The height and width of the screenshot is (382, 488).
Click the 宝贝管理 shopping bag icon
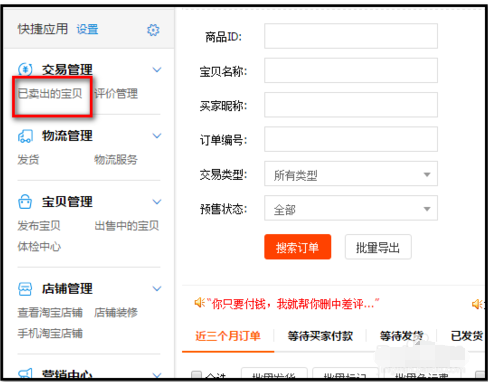coord(25,202)
